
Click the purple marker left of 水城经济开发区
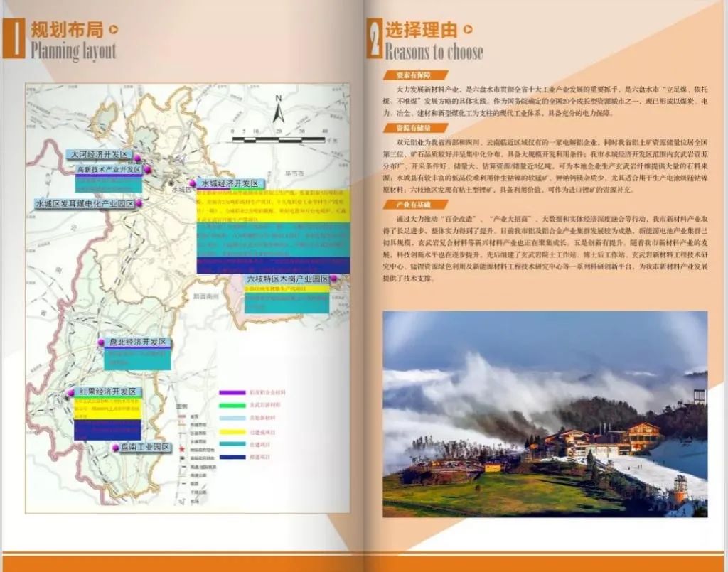[193, 184]
